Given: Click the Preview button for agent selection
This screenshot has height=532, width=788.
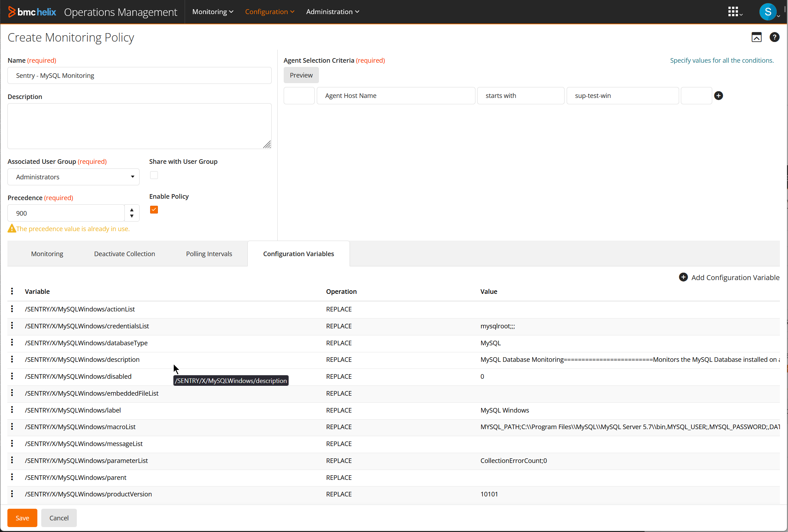Looking at the screenshot, I should click(301, 75).
